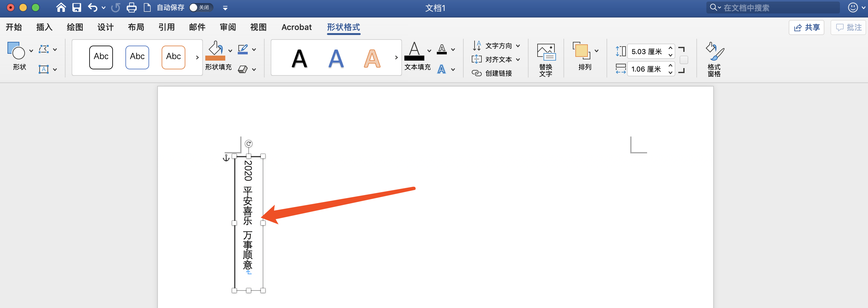868x308 pixels.
Task: Select the 审阅 tab
Action: [228, 27]
